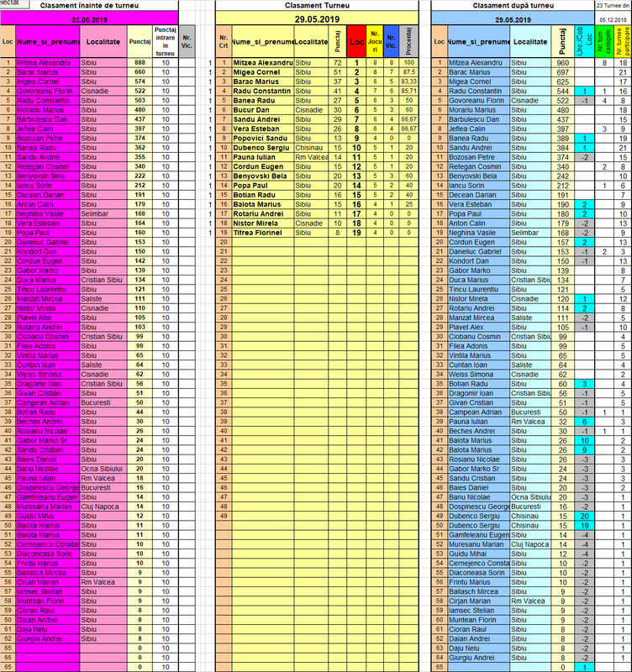Select Radu Constantin in the yellow tournament table
The width and height of the screenshot is (632, 672).
263,91
